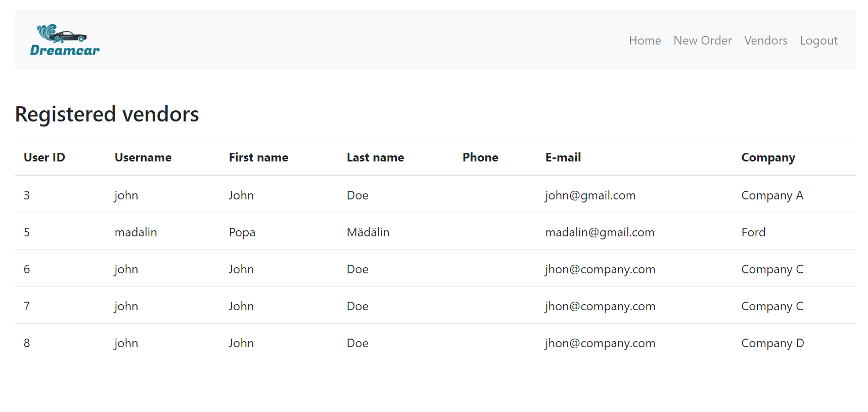Click username john in user 3 row
Image resolution: width=868 pixels, height=412 pixels.
click(126, 195)
